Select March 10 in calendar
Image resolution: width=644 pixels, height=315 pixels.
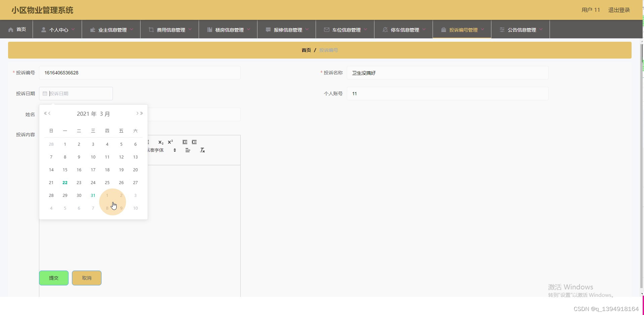click(x=93, y=157)
